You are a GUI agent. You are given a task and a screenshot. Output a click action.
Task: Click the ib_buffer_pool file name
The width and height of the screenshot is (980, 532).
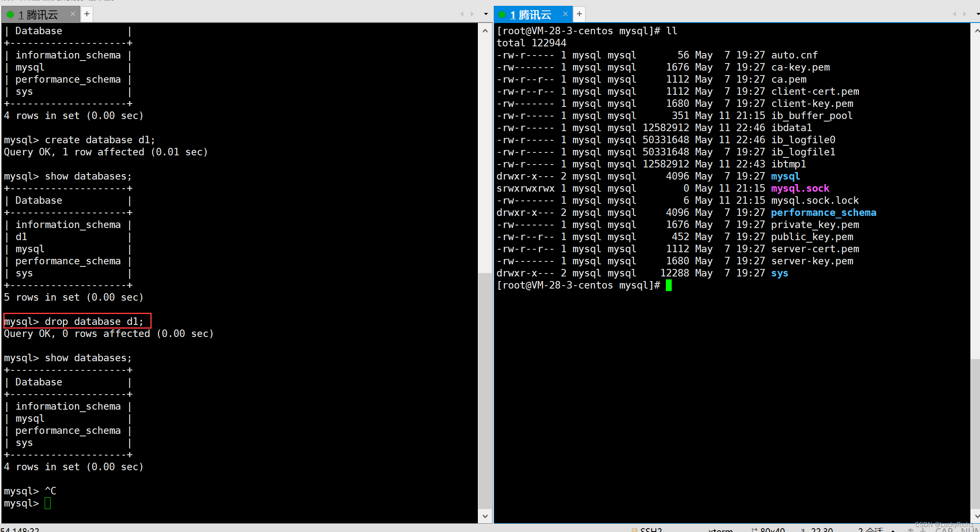pyautogui.click(x=812, y=116)
